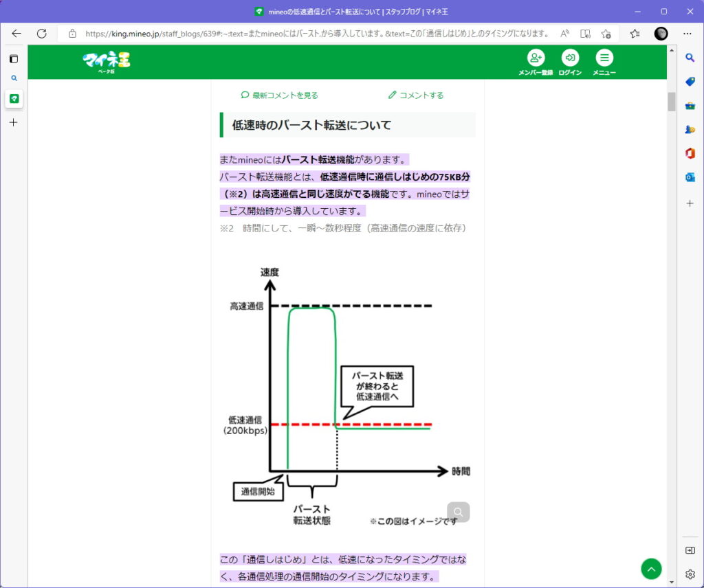Open a new tab with plus icon
704x588 pixels.
point(14,122)
